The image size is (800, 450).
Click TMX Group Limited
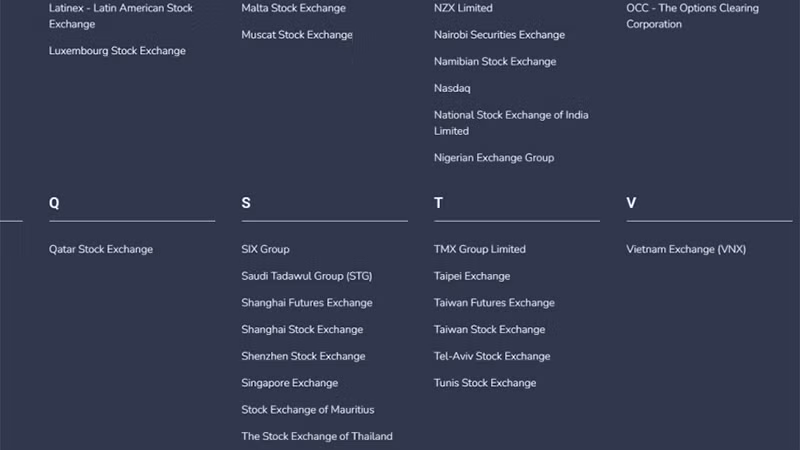click(479, 249)
